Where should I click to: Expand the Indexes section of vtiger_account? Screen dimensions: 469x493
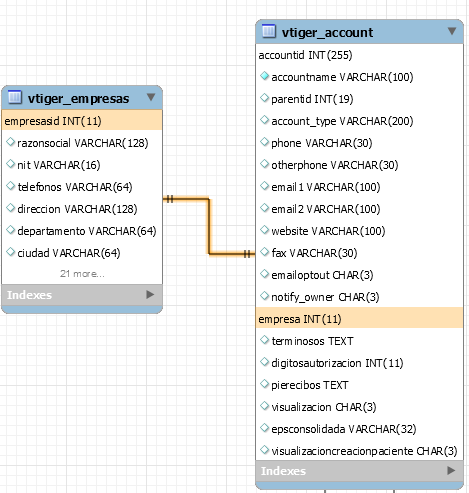point(451,471)
